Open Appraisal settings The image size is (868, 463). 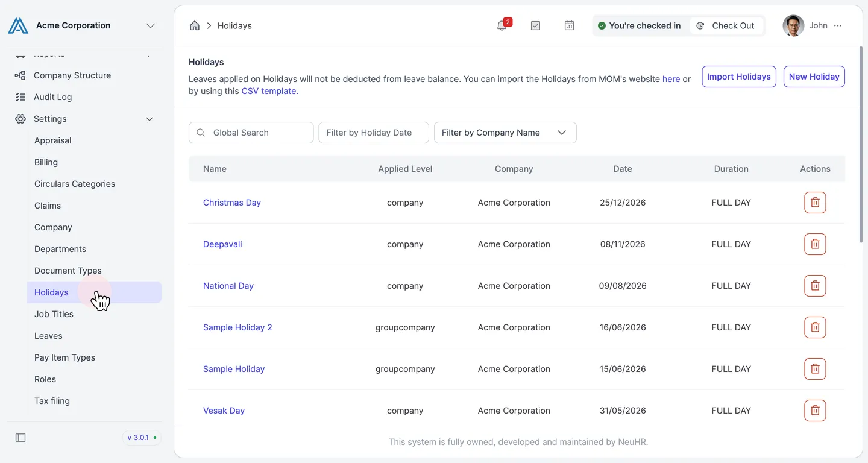tap(94, 140)
